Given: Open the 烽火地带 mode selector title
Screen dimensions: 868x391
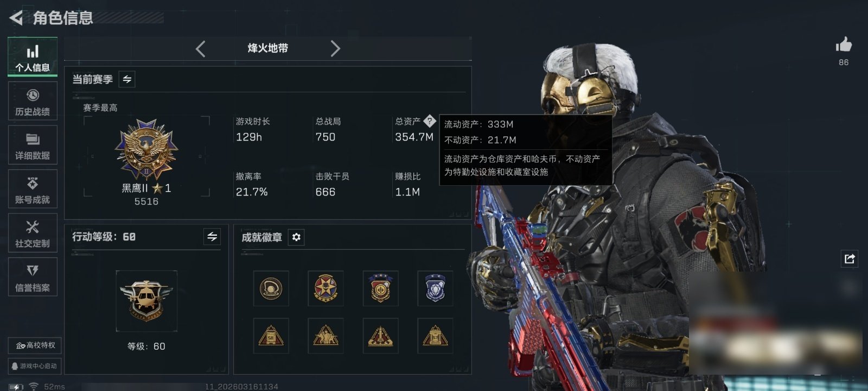Looking at the screenshot, I should point(268,48).
